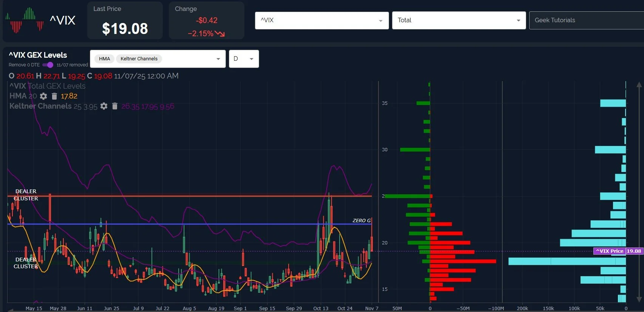Expand the Total GEX type dropdown

point(459,20)
